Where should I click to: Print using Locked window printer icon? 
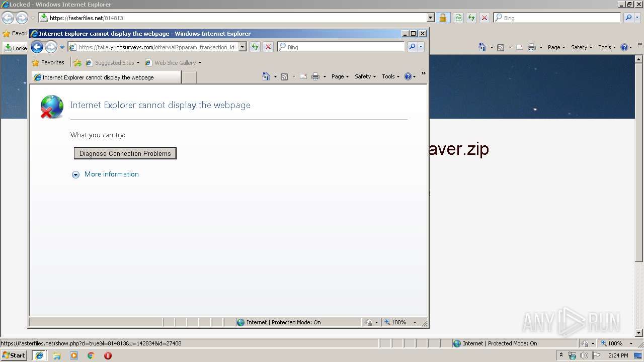coord(532,47)
